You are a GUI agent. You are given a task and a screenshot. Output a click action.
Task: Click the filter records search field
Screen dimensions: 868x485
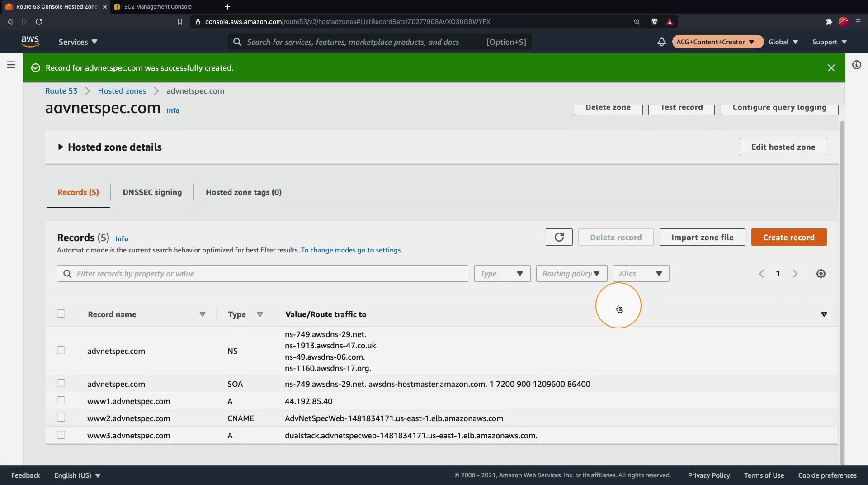(x=267, y=274)
